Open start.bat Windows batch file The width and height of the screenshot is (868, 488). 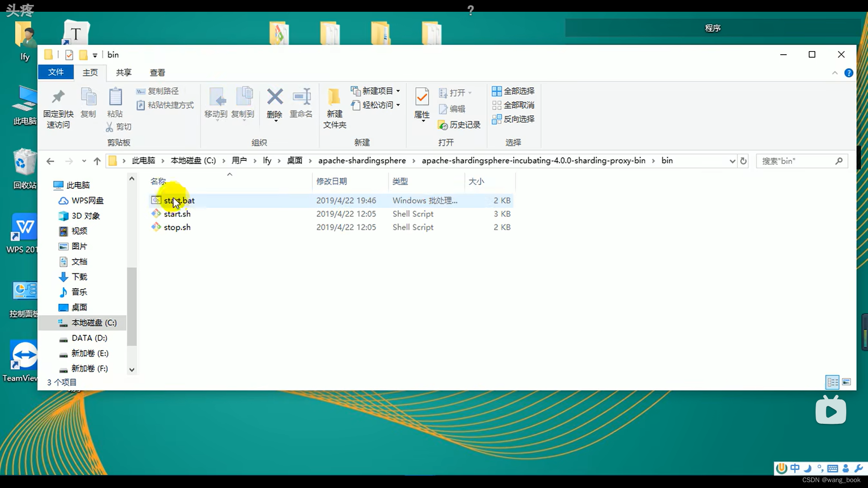click(x=179, y=200)
